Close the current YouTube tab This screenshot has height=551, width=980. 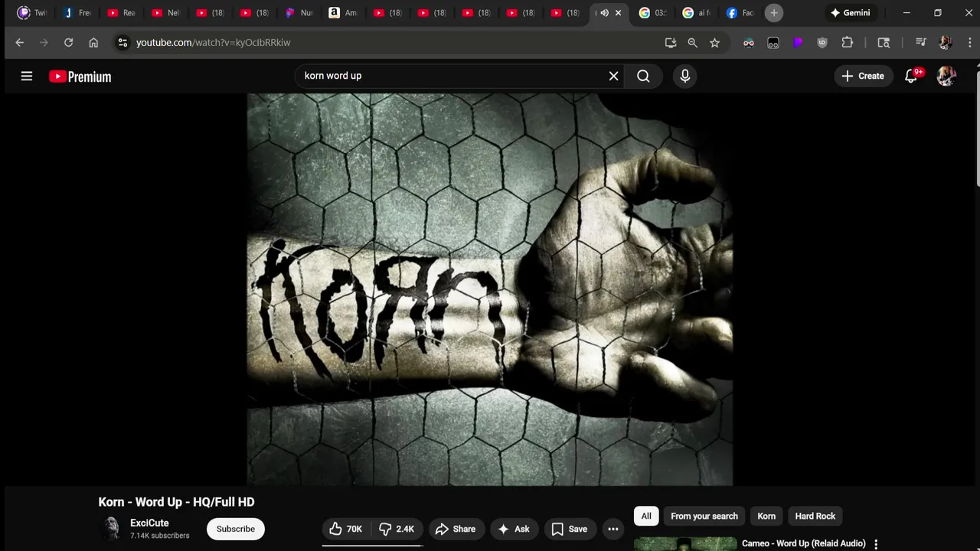(619, 13)
